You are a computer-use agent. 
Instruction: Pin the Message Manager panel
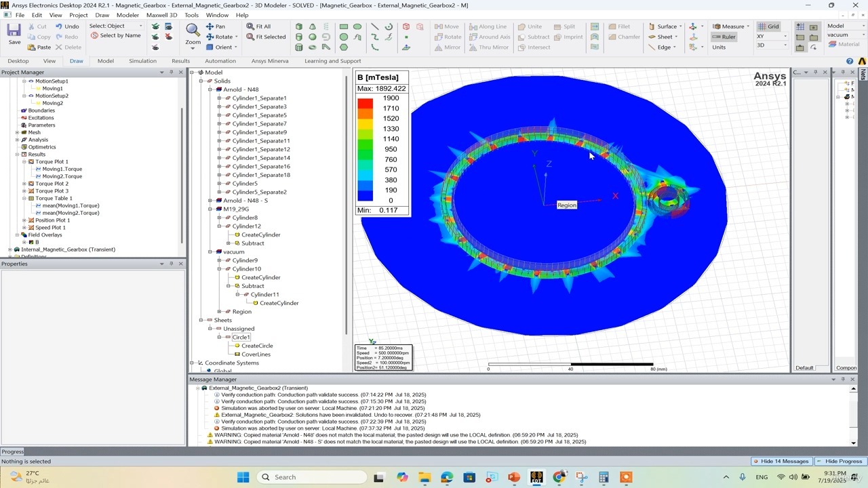point(844,380)
